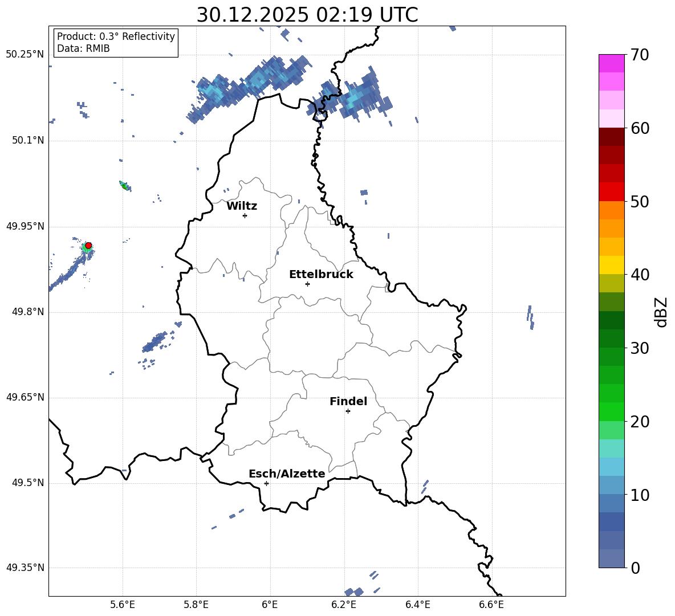This screenshot has width=675, height=616.
Task: Click the dark maroon colorbar swatch below 60
Action: (611, 137)
